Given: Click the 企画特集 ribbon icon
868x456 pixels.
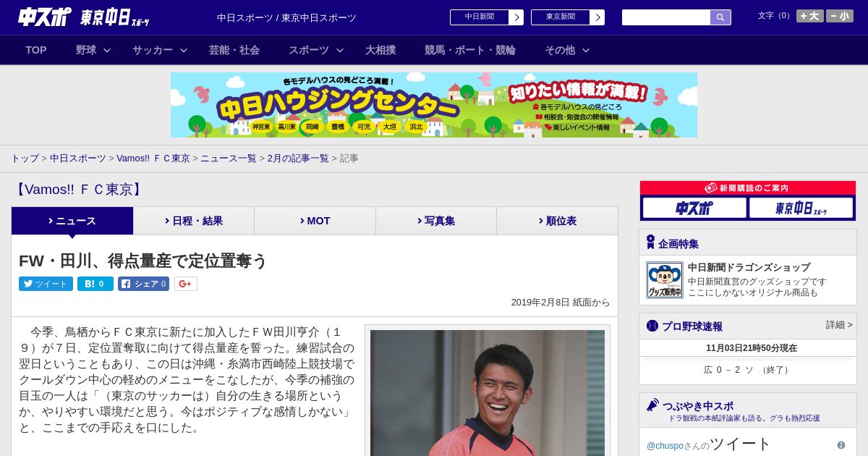Looking at the screenshot, I should click(x=650, y=242).
